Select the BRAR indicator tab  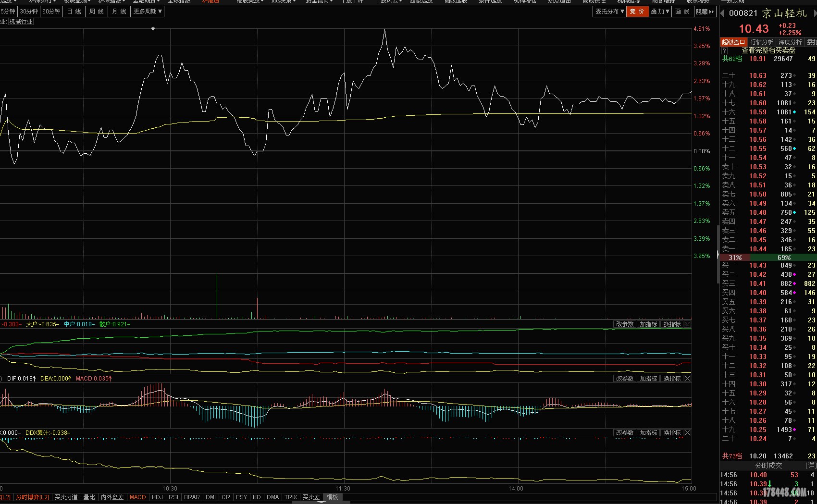point(192,497)
